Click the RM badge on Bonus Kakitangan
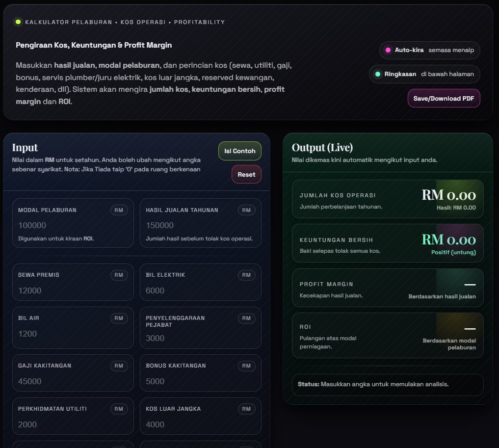499x448 pixels. click(x=247, y=366)
